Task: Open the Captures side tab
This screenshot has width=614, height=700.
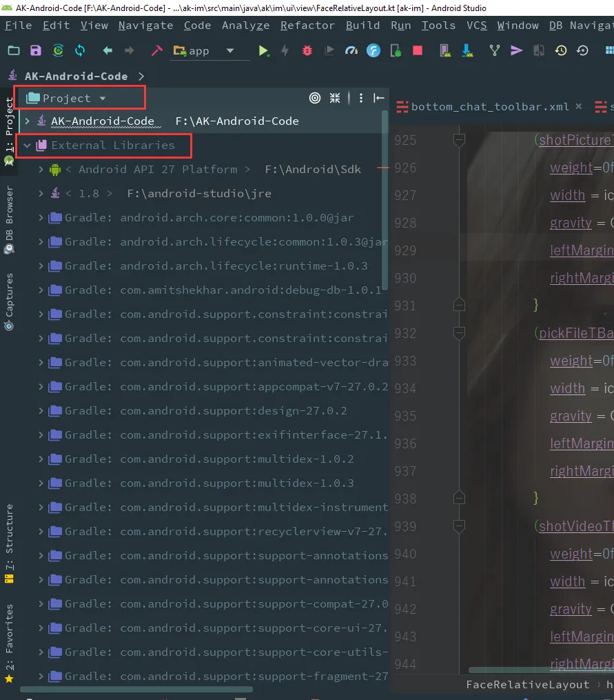Action: pos(10,302)
